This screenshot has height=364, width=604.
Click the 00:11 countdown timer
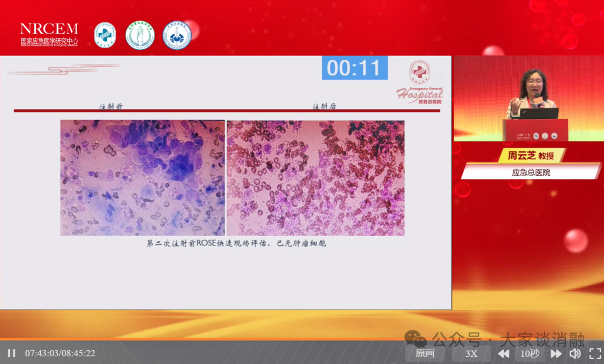(355, 68)
